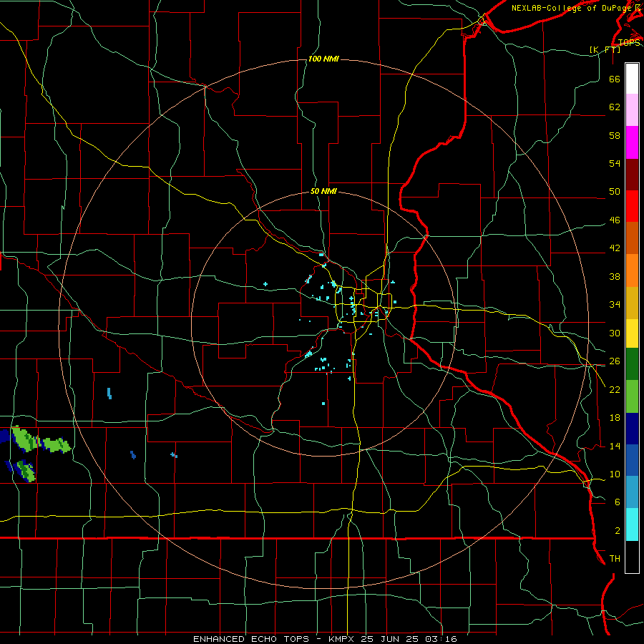Click the 03:16 timestamp in the caption

pyautogui.click(x=441, y=639)
